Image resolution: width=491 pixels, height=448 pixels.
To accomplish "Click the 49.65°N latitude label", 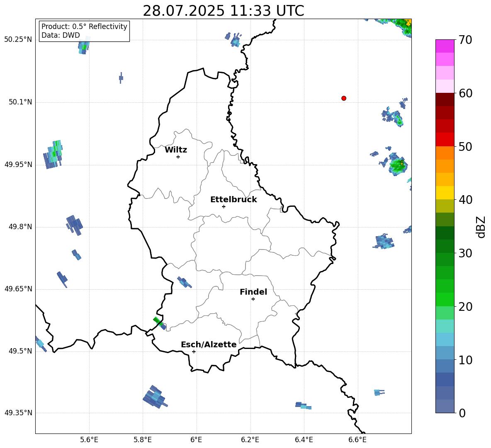I will click(18, 288).
